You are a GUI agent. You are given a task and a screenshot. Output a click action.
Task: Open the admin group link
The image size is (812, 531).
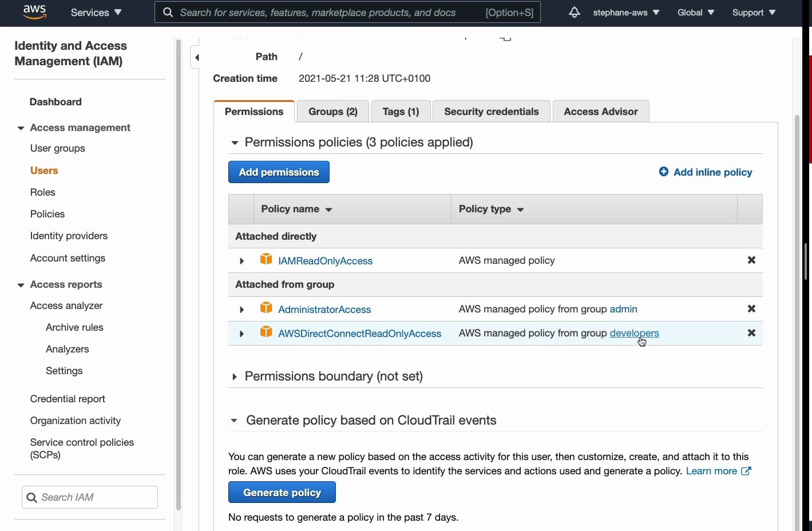623,309
